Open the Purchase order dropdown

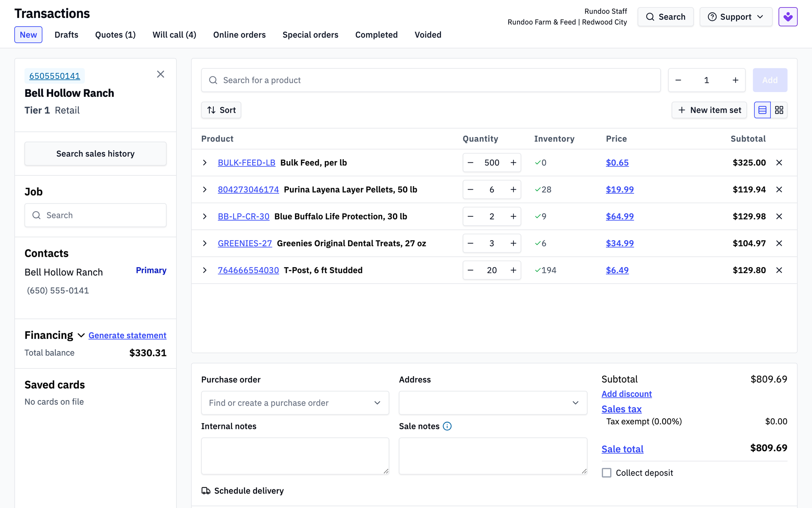click(295, 403)
